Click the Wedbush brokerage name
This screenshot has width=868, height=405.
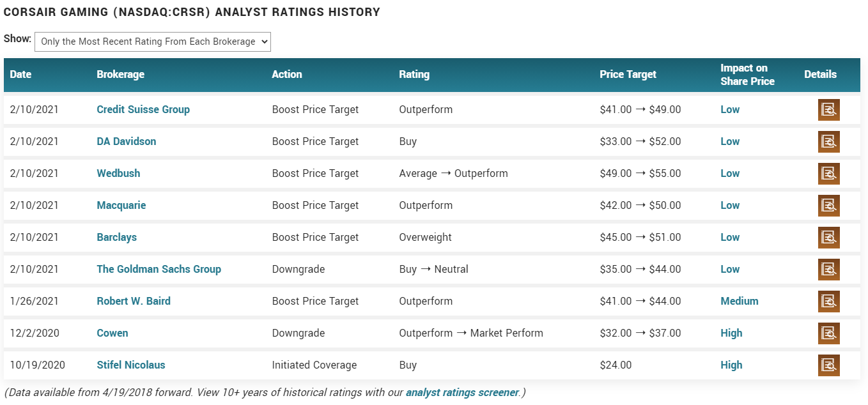118,173
